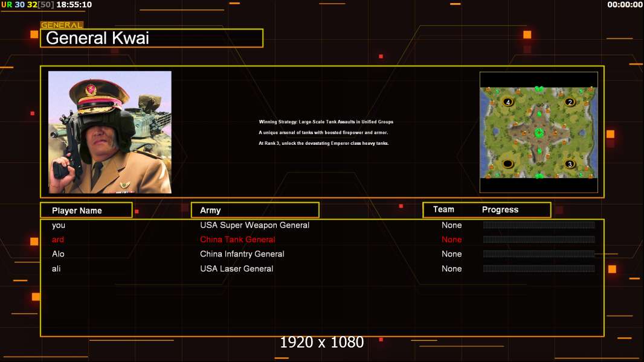Select player name 'Alo'
644x362 pixels.
pyautogui.click(x=59, y=254)
